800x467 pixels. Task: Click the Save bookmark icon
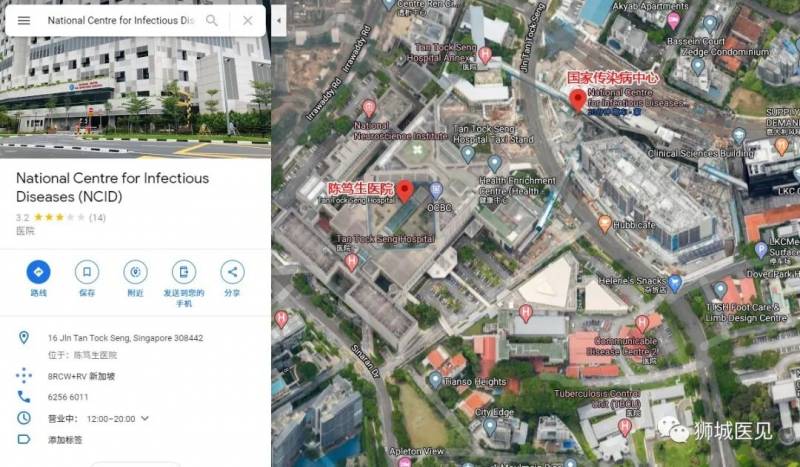pyautogui.click(x=87, y=272)
